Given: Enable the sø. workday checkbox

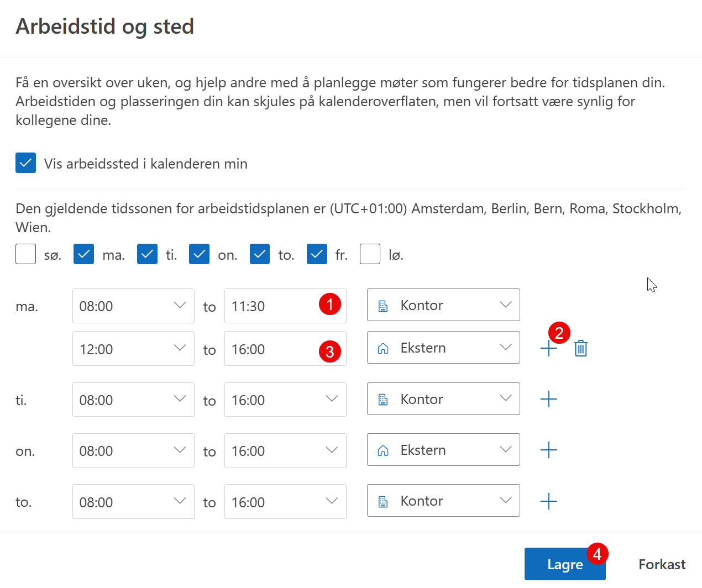Looking at the screenshot, I should (x=25, y=254).
